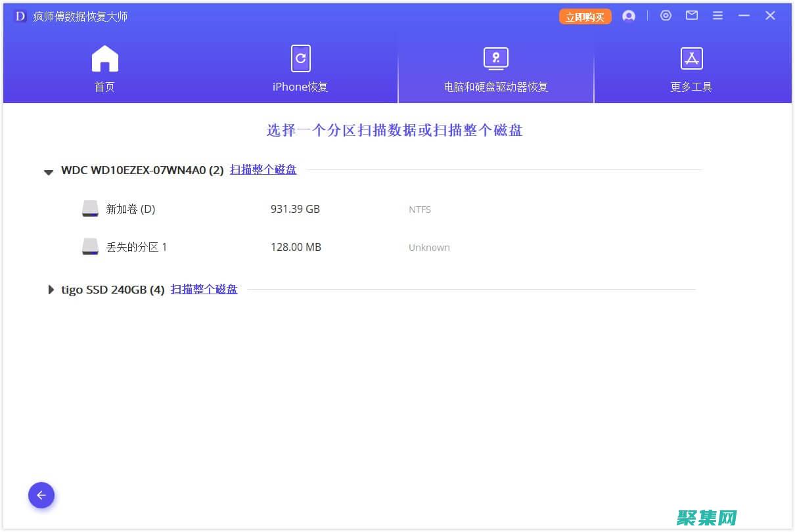Image resolution: width=795 pixels, height=532 pixels.
Task: Select the iPhone恢复 recovery icon
Action: [300, 58]
